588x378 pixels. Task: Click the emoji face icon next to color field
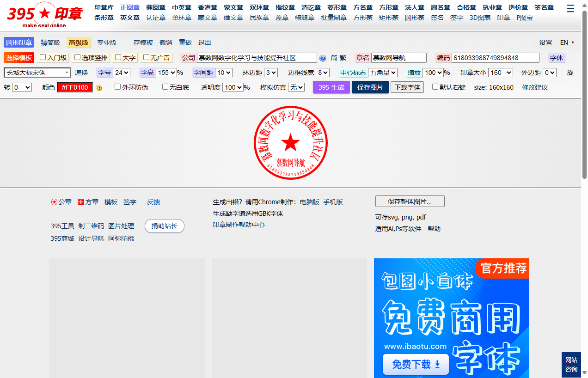coord(99,87)
